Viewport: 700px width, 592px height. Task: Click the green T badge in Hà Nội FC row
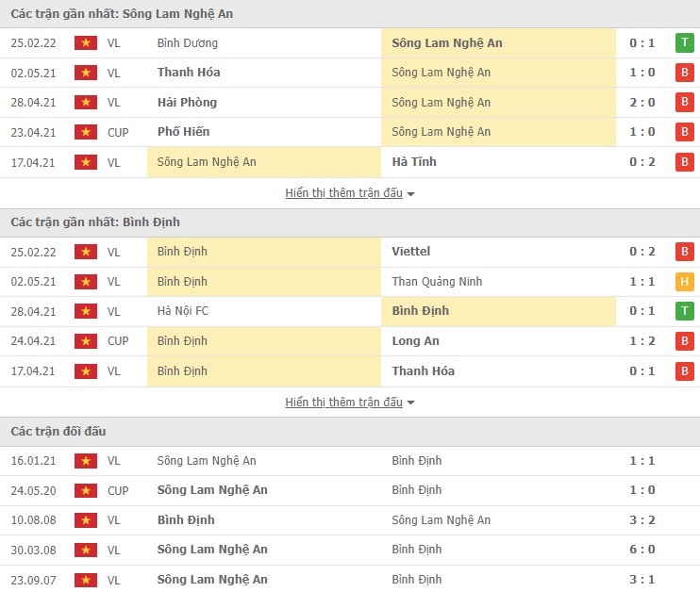pyautogui.click(x=684, y=311)
